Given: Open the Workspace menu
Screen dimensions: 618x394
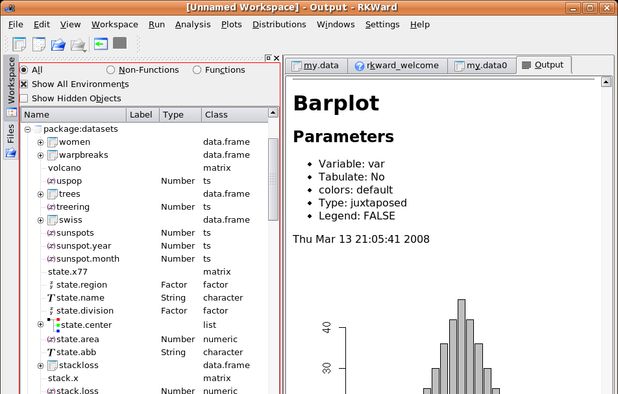Looking at the screenshot, I should 115,24.
